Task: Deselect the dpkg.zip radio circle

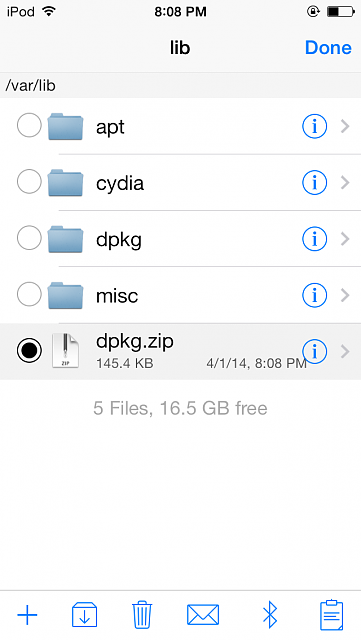Action: [29, 351]
